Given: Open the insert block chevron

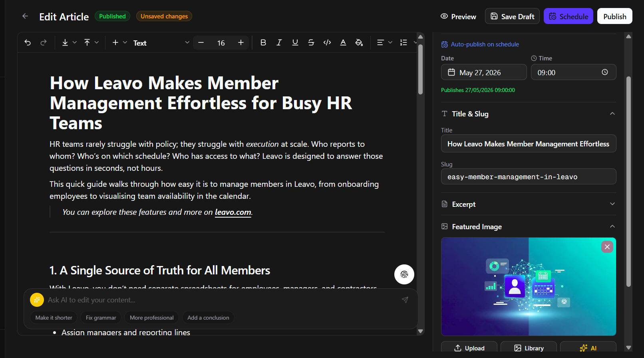Looking at the screenshot, I should coord(125,42).
